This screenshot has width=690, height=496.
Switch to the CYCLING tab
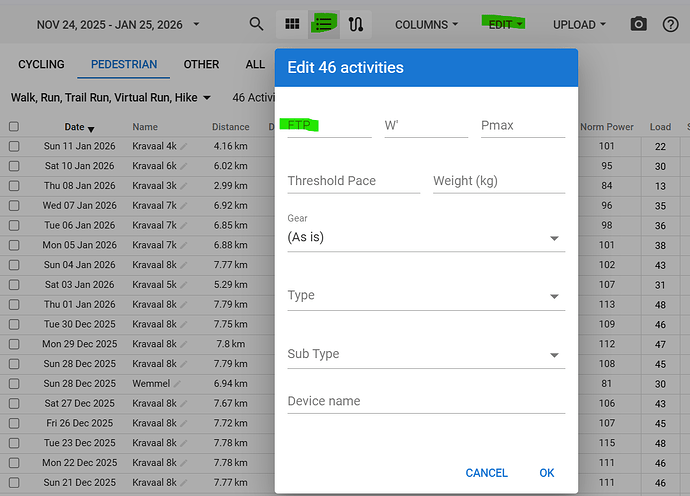tap(41, 64)
